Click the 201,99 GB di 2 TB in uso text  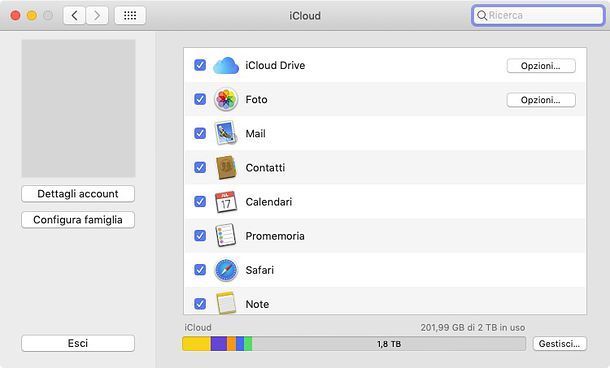(473, 328)
